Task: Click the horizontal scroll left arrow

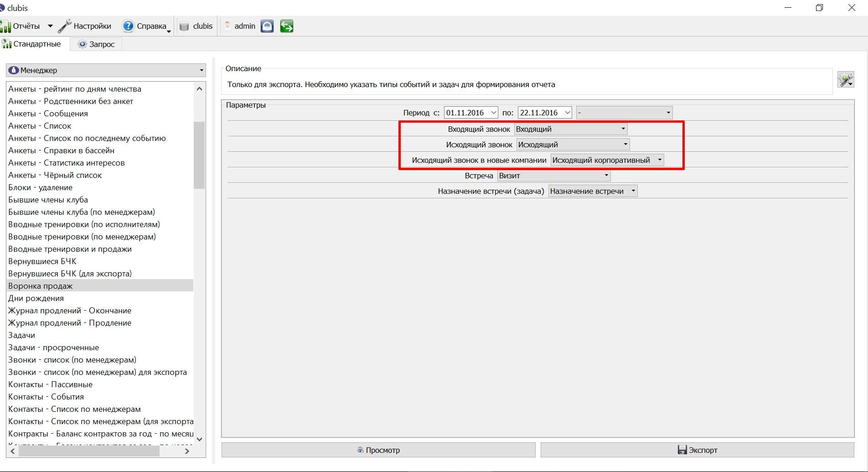Action: [13, 451]
